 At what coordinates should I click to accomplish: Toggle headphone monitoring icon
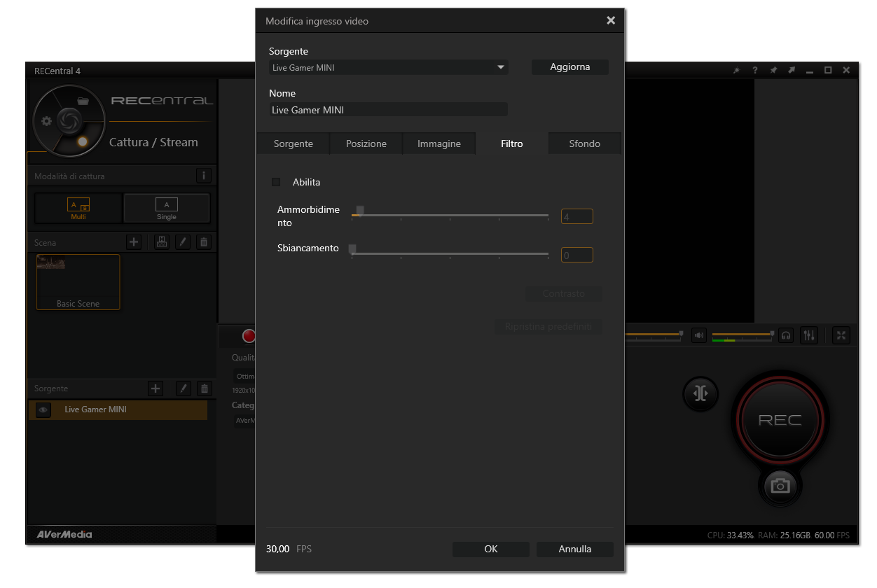[787, 335]
